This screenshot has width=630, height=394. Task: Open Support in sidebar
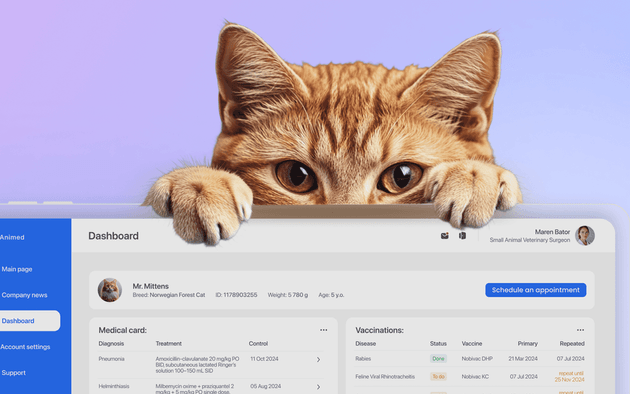pyautogui.click(x=13, y=373)
